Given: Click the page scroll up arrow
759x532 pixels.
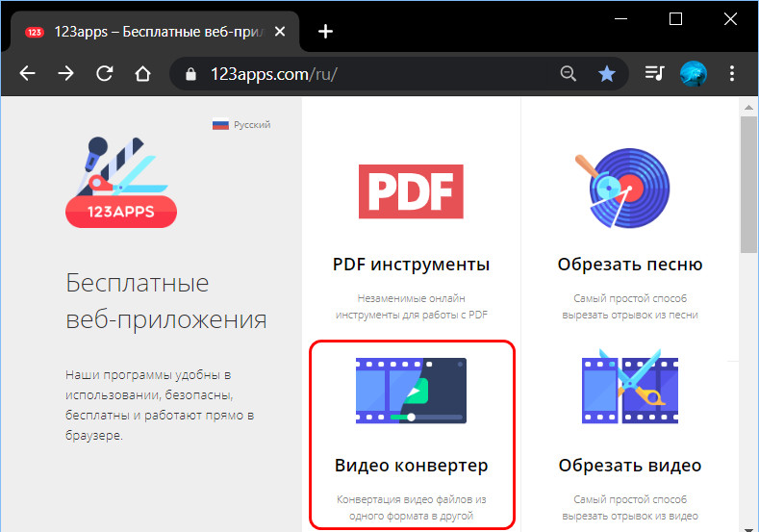Looking at the screenshot, I should click(748, 108).
